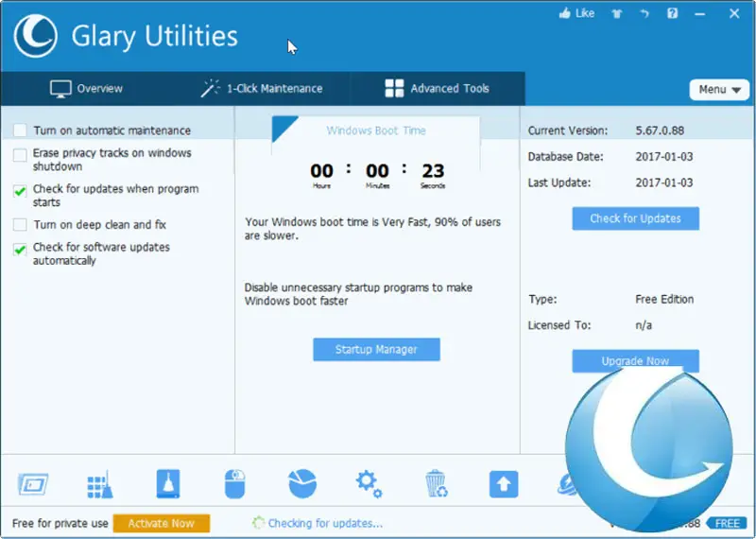Tick Erase privacy tracks on windows shutdown
Viewport: 756px width, 539px height.
[20, 155]
